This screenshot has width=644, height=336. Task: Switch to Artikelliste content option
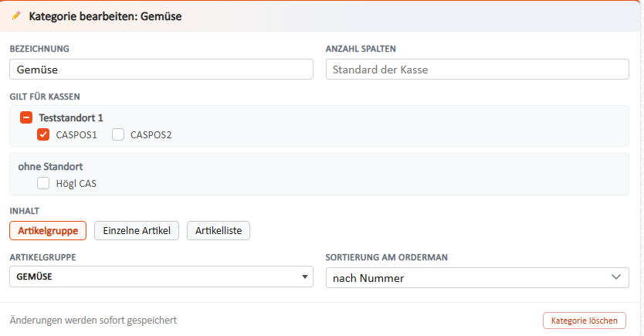pos(219,230)
